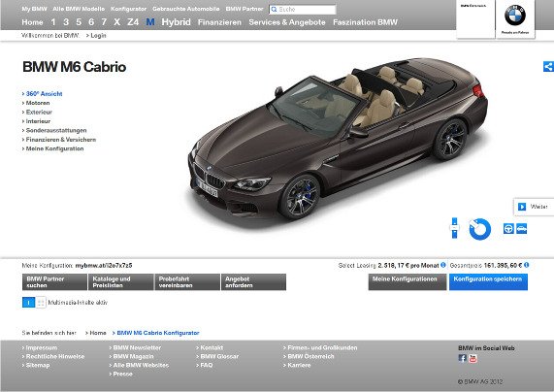Open BMW Facebook page icon
The image size is (554, 392).
click(462, 358)
